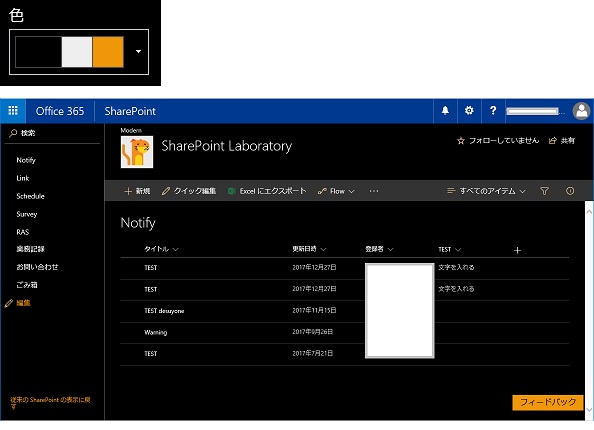The image size is (594, 430).
Task: Click the quick edit pencil icon
Action: coord(166,191)
